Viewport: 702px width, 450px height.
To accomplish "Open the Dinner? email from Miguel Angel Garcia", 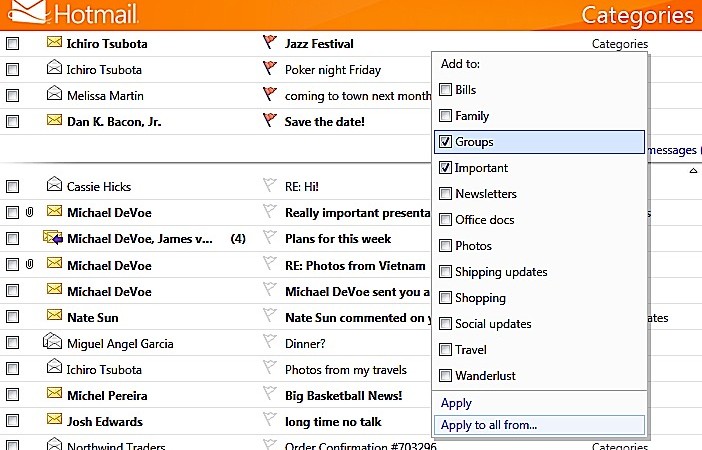I will (x=305, y=343).
